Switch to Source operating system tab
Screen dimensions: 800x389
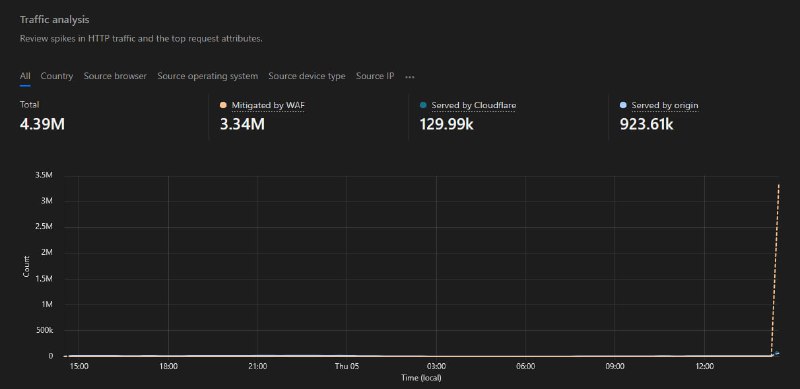point(208,76)
